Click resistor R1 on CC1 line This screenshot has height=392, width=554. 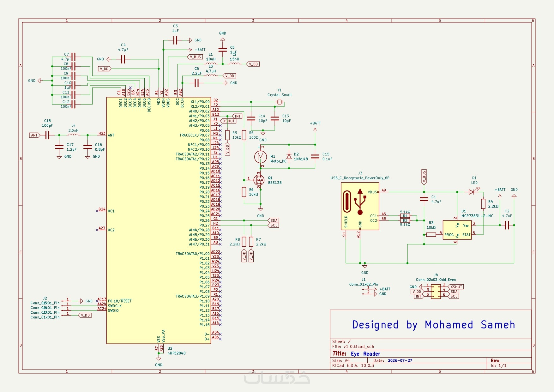405,216
